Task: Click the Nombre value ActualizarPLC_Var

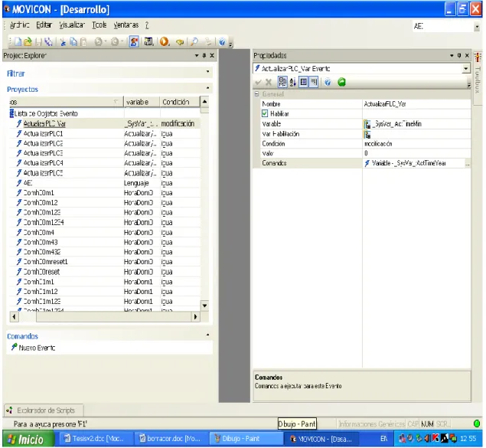Action: point(416,104)
